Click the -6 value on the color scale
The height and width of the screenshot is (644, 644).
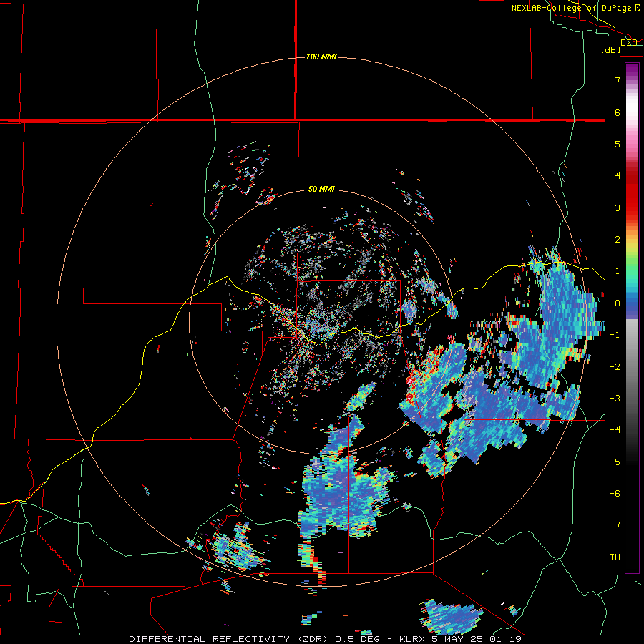click(615, 494)
